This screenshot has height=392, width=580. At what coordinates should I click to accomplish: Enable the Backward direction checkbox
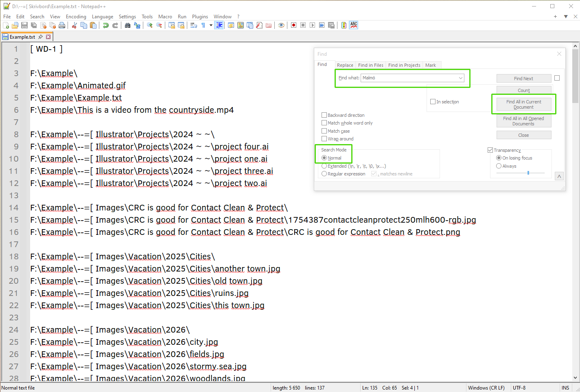click(x=324, y=115)
